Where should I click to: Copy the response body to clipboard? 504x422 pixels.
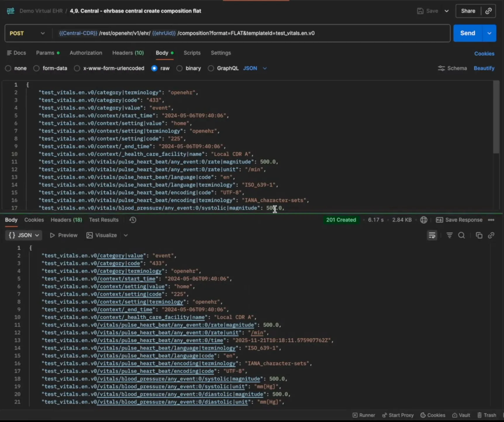click(479, 236)
